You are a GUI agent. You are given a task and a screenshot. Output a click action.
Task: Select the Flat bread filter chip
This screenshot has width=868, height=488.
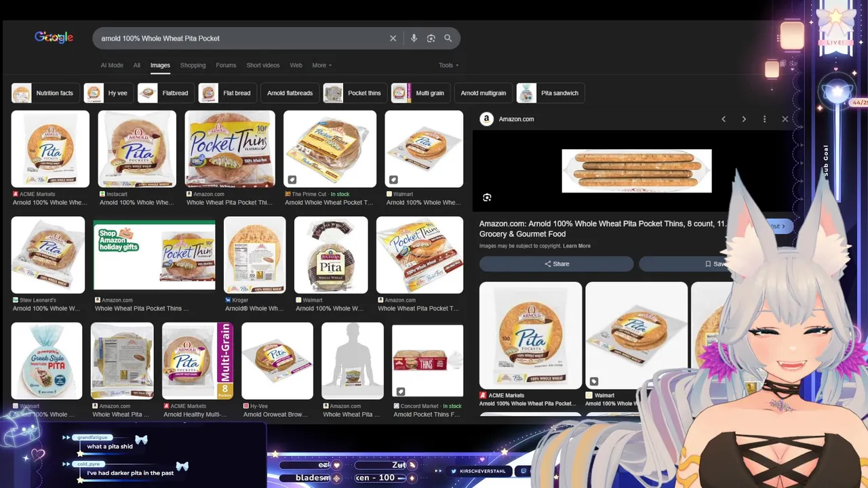(x=227, y=93)
